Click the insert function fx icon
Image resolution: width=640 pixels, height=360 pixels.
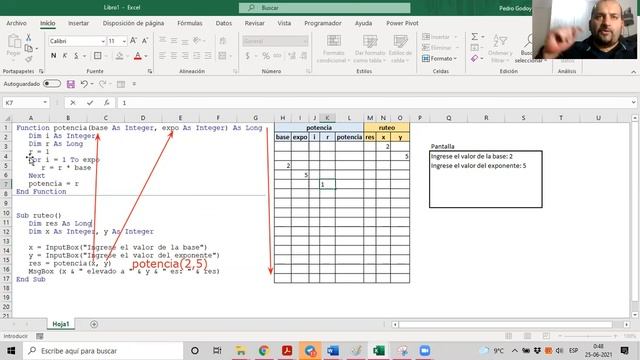tap(107, 103)
